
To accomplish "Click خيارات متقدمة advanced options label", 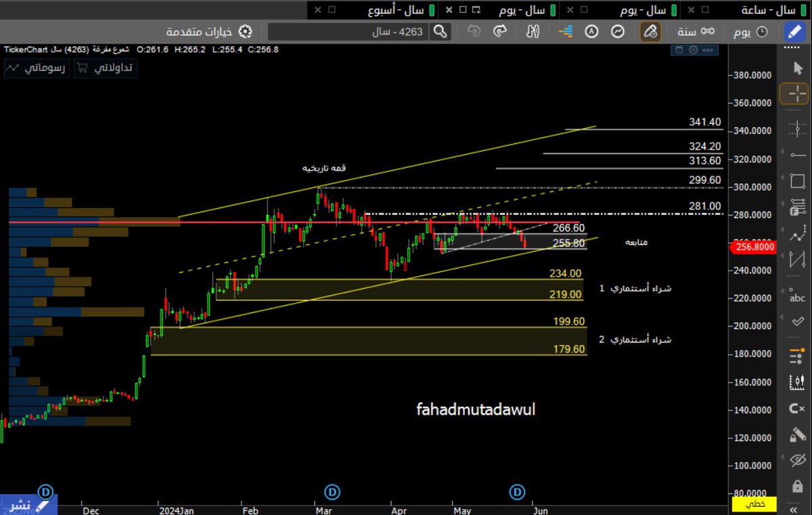I will pyautogui.click(x=200, y=32).
